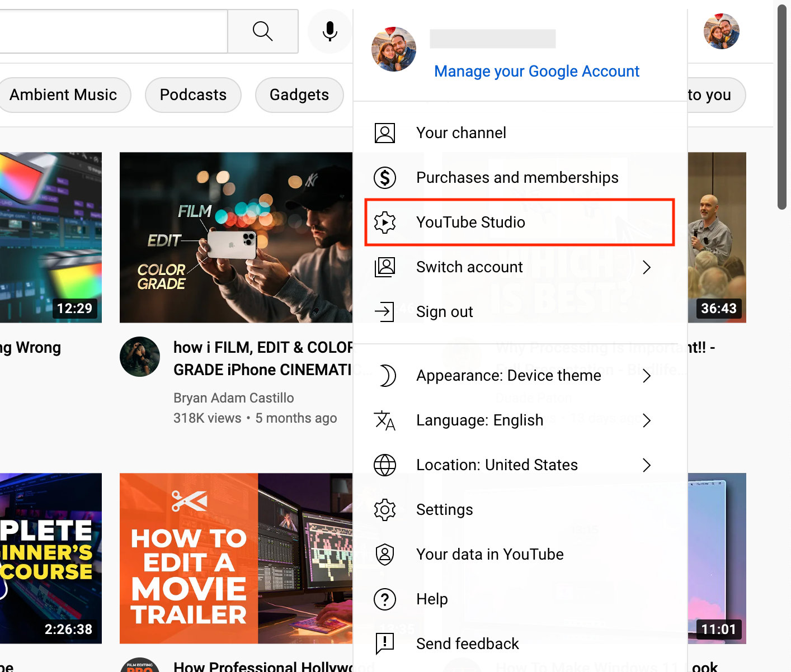Click the YouTube Studio gear-play icon
This screenshot has width=791, height=672.
(385, 223)
